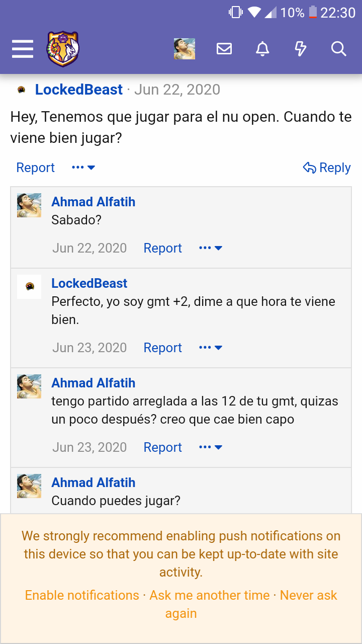The height and width of the screenshot is (644, 362).
Task: Select Never ask again
Action: click(308, 596)
